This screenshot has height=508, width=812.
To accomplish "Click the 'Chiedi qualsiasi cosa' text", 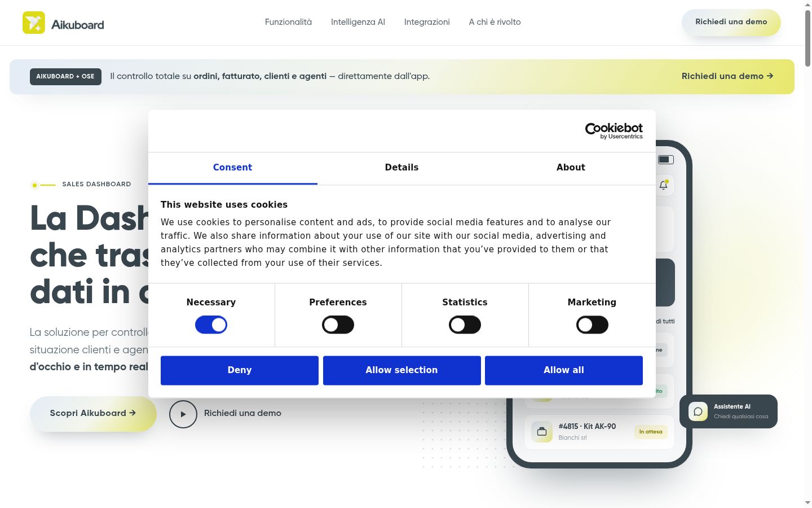I will (x=741, y=417).
